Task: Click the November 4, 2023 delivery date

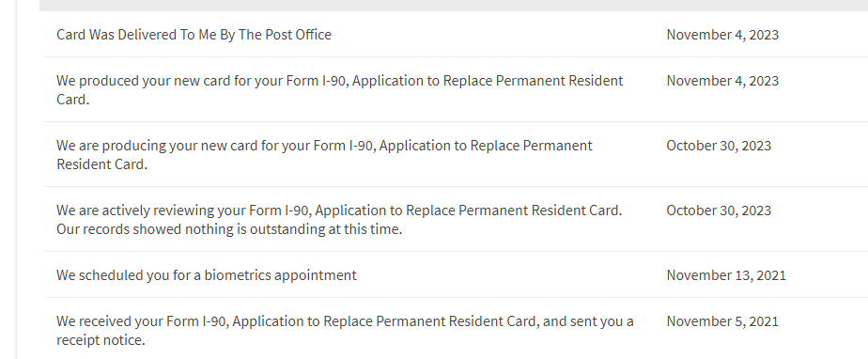Action: pos(722,35)
